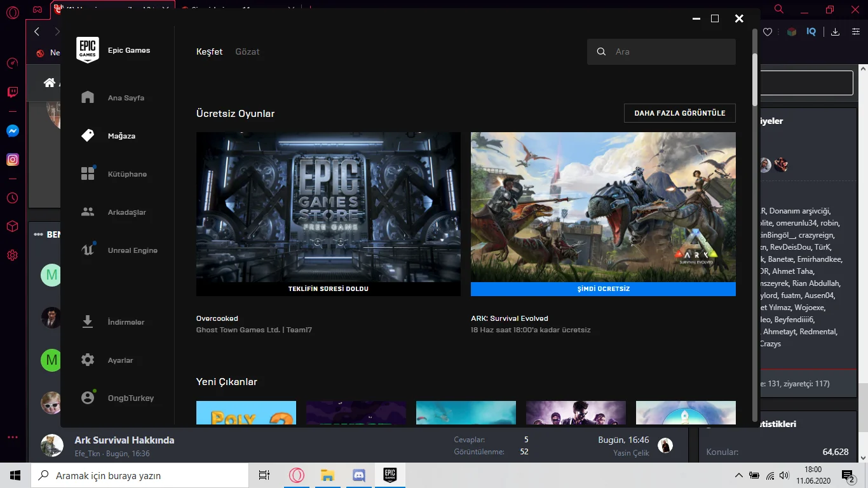Open the GX Corner gamepad icon in Opera
The height and width of the screenshot is (488, 868).
38,10
